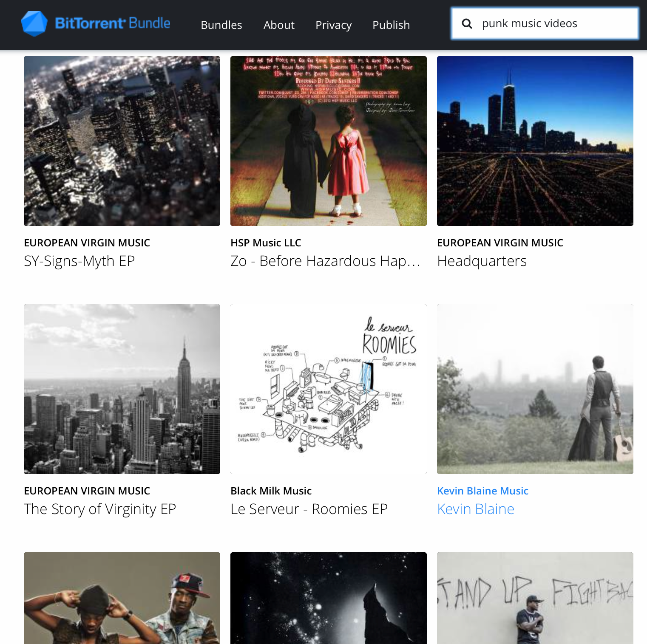
Task: Click the Headquarters bundle title
Action: click(x=482, y=261)
